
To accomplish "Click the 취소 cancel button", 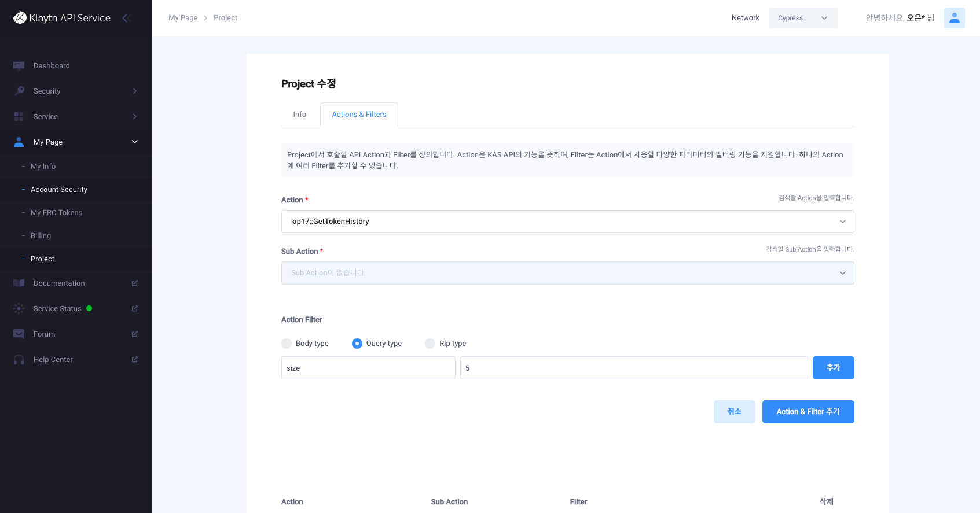I will 735,412.
